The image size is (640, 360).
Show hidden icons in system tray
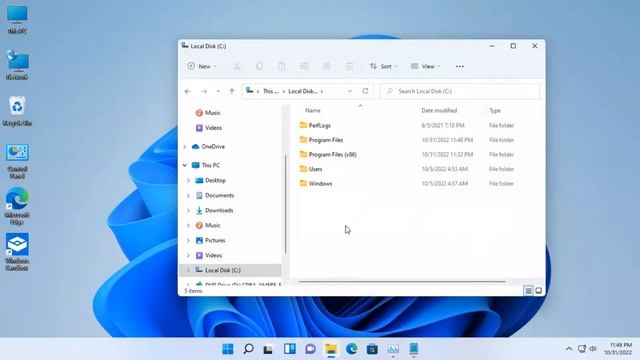click(x=569, y=349)
